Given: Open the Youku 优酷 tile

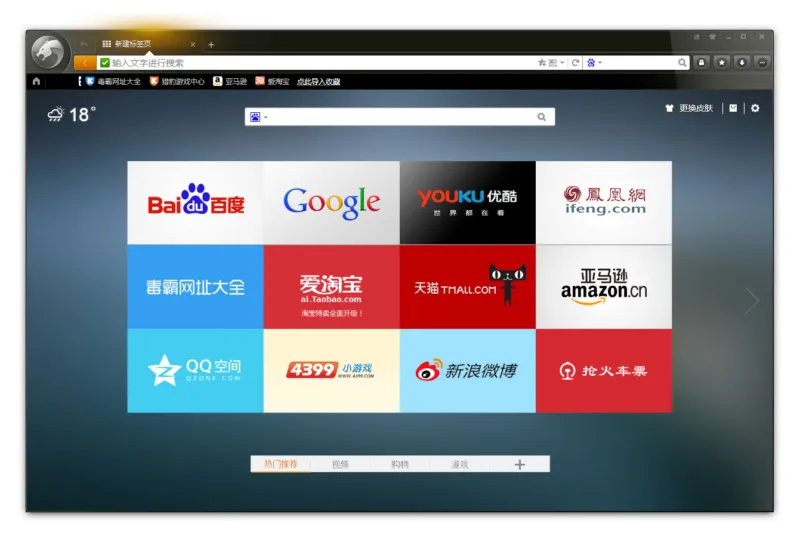Looking at the screenshot, I should tap(468, 202).
